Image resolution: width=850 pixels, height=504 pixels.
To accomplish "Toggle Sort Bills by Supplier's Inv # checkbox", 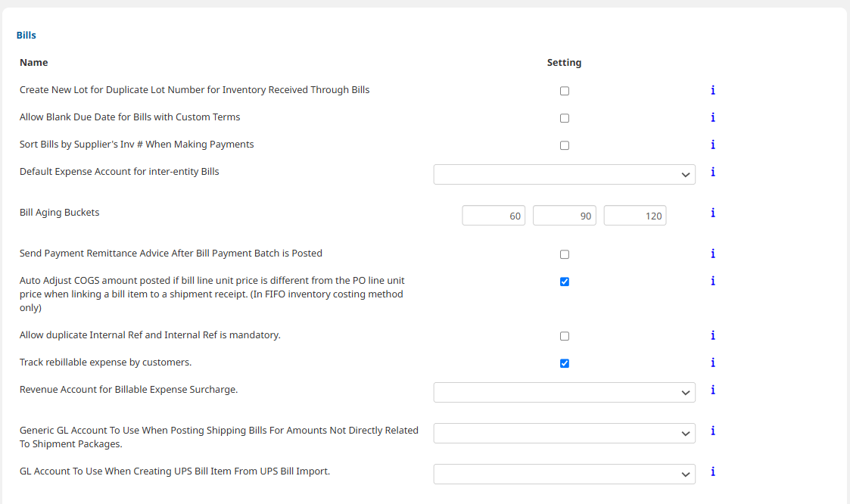I will 565,145.
